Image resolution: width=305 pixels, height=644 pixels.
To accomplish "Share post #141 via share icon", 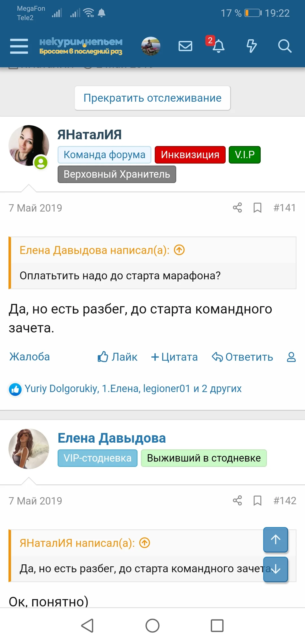I will pyautogui.click(x=237, y=208).
